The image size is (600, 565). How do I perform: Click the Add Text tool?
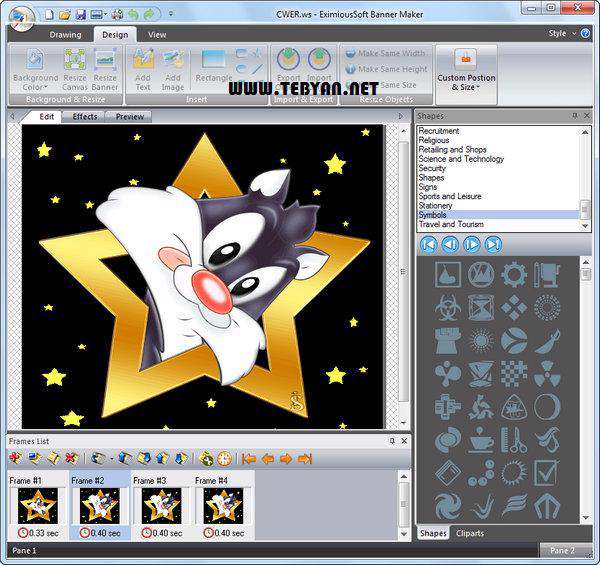click(143, 70)
